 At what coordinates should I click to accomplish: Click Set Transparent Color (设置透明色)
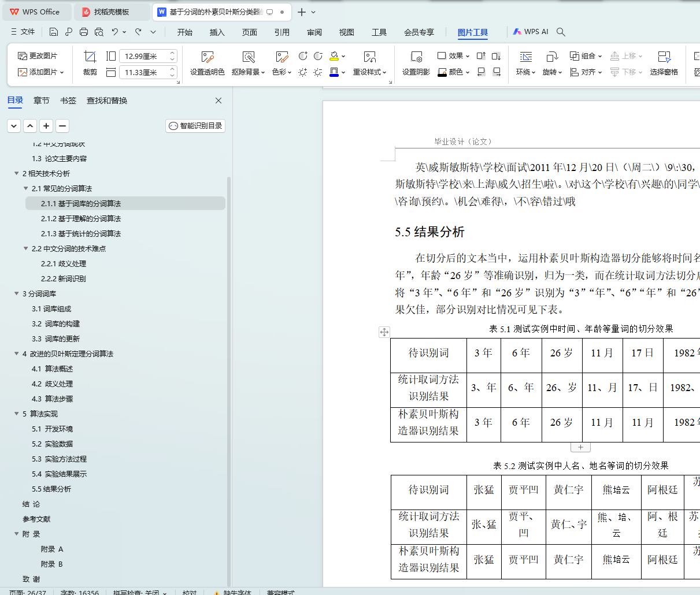pos(208,63)
